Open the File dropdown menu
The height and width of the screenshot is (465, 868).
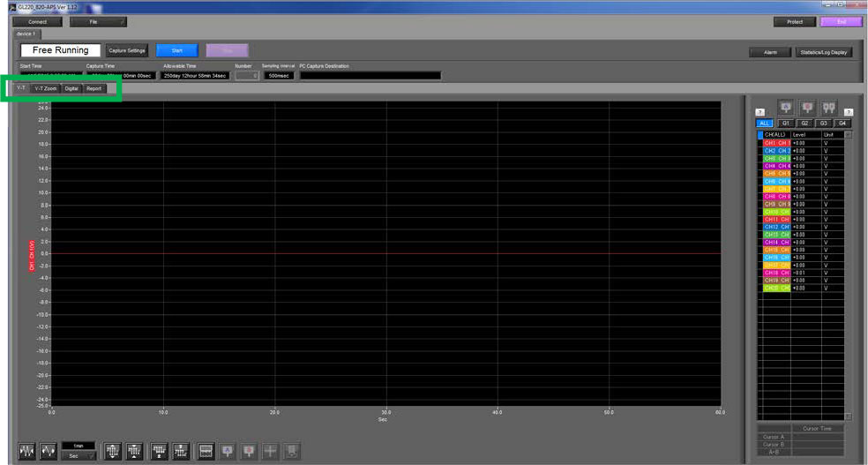pos(98,22)
